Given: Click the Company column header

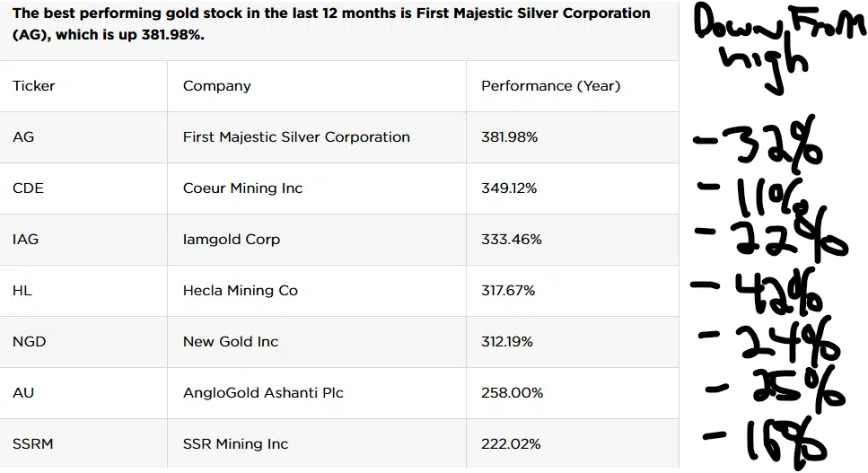Looking at the screenshot, I should pos(216,86).
